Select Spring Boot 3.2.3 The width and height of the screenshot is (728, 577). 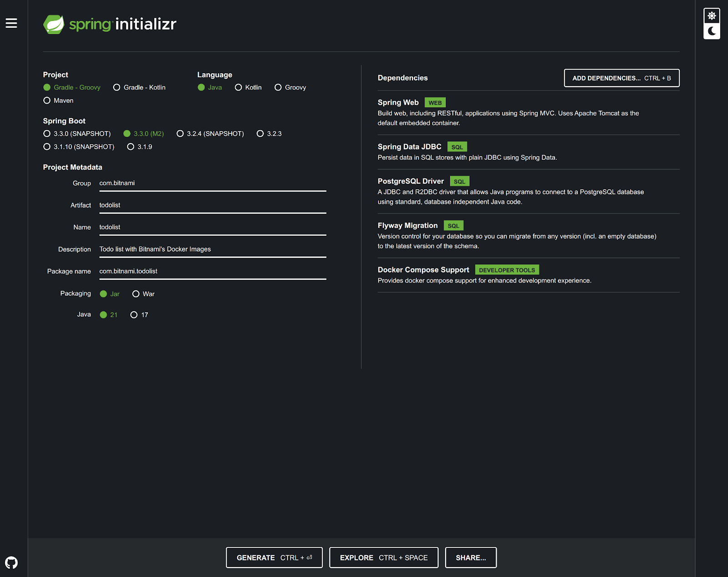pyautogui.click(x=269, y=134)
